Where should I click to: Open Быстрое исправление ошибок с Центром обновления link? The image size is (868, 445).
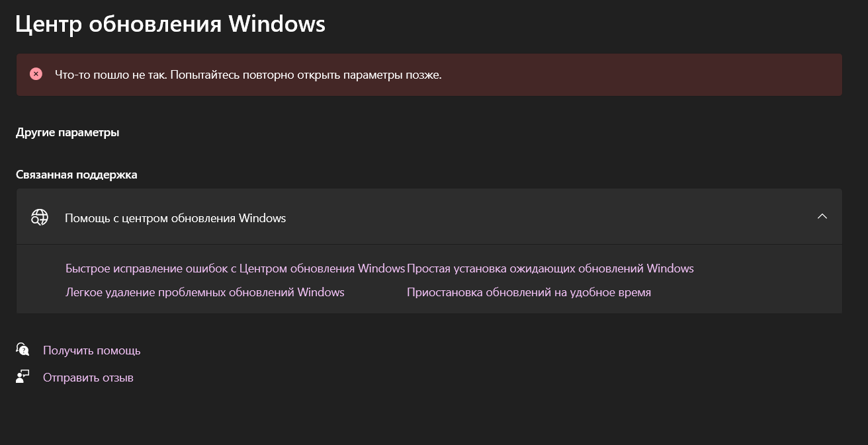tap(235, 268)
